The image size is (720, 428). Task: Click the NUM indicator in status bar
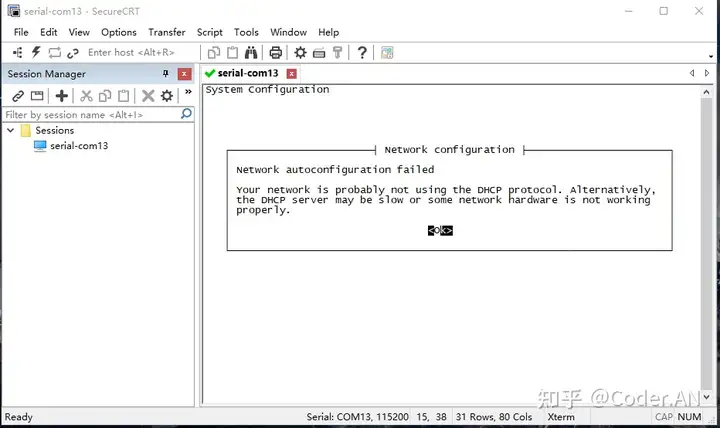[689, 417]
